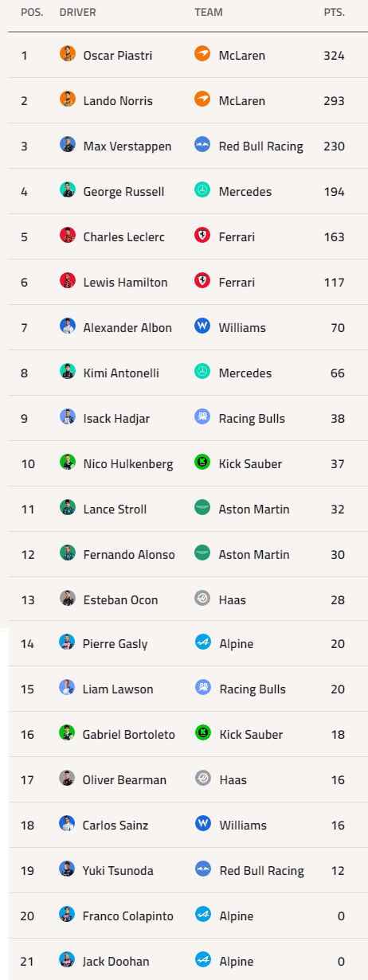The height and width of the screenshot is (980, 368).
Task: Click the TEAM column header
Action: (x=209, y=13)
